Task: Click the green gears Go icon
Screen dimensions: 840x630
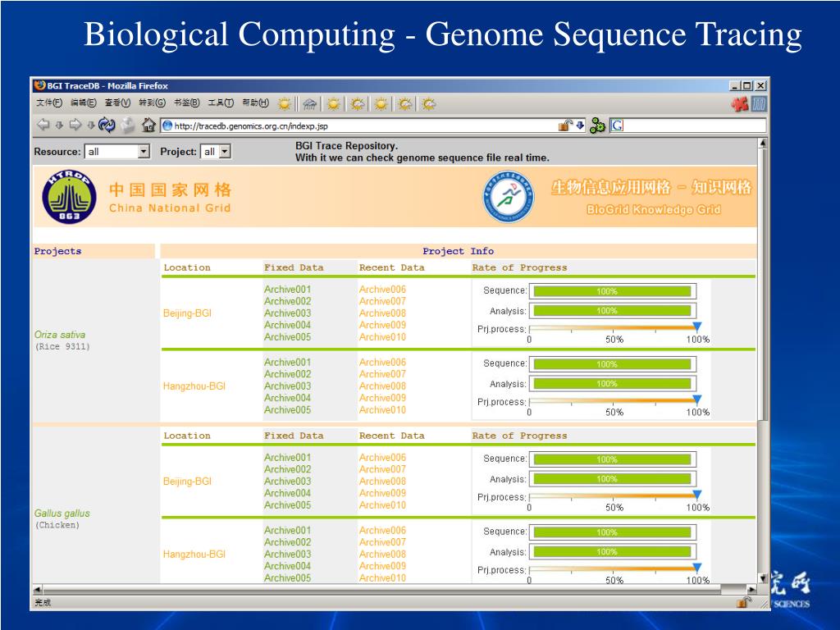Action: (x=597, y=126)
